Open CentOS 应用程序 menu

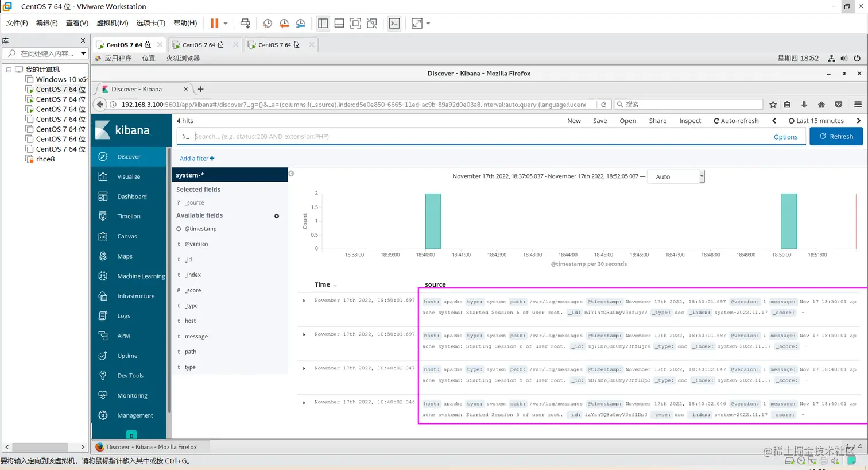tap(118, 59)
